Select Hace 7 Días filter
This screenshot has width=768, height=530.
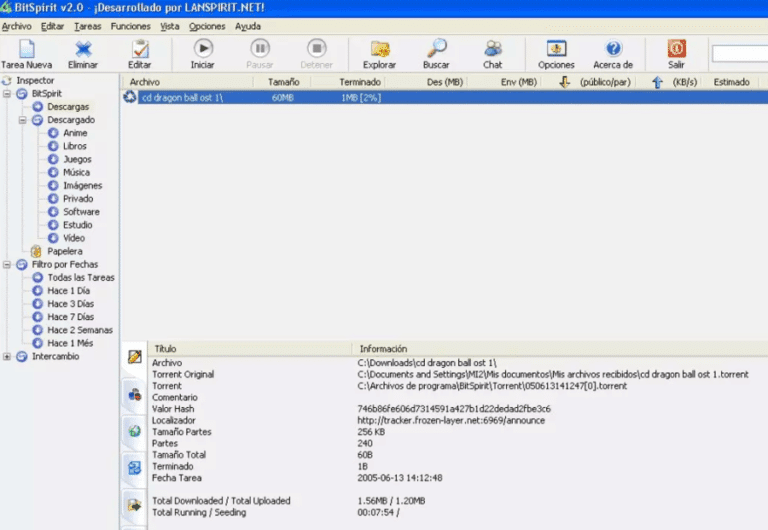click(71, 317)
